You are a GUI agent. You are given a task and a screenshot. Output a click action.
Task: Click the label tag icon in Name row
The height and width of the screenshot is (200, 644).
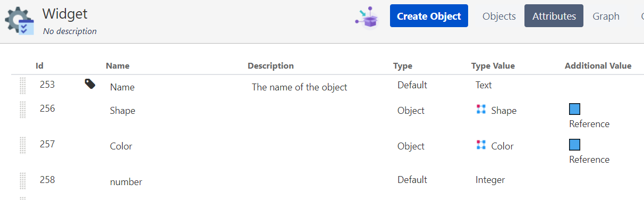point(90,84)
